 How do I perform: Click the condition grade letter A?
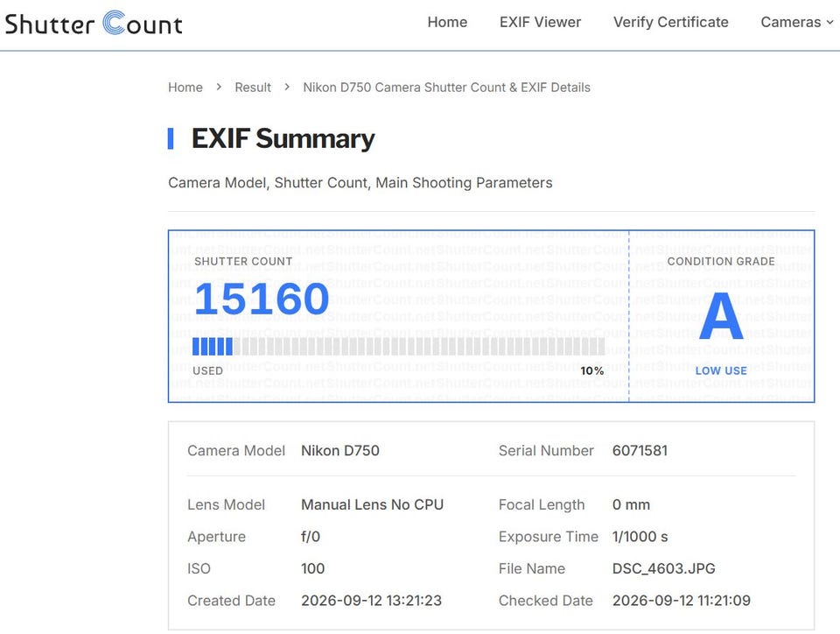coord(721,315)
